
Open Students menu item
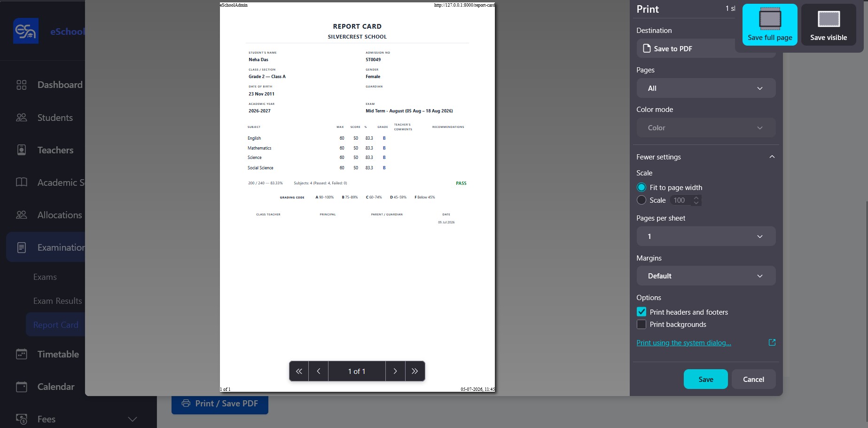click(55, 118)
